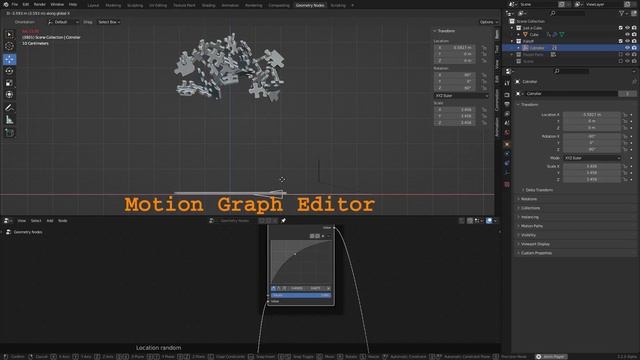The width and height of the screenshot is (640, 360).
Task: Edit Scale X field in properties panel
Action: 592,167
